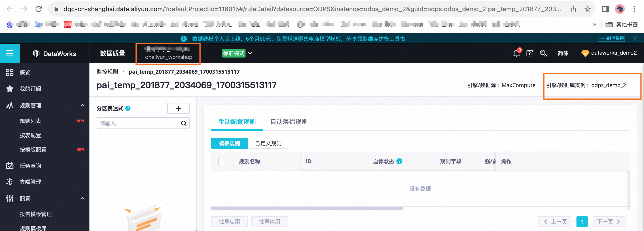The image size is (644, 231).
Task: Click the 规则名称 column header
Action: pos(250,162)
